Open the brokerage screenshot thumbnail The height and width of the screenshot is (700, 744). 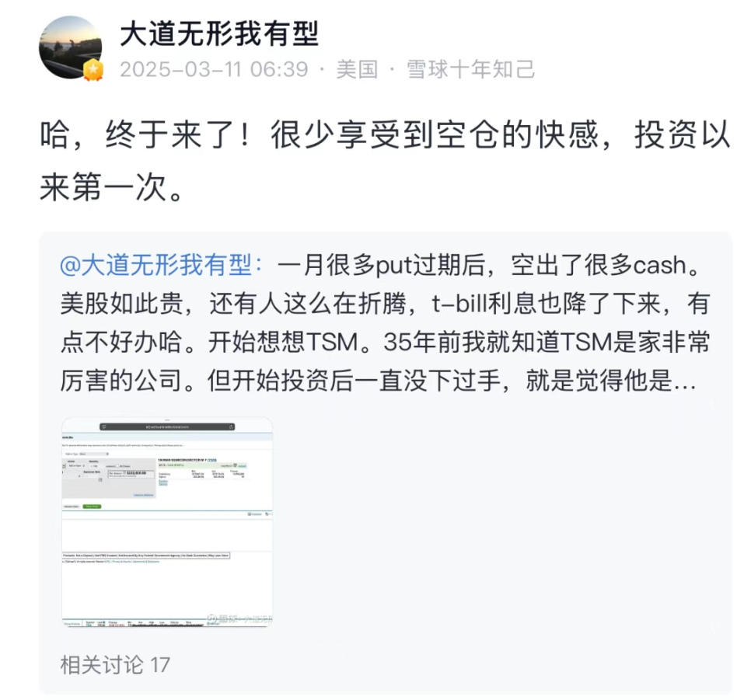[x=167, y=522]
